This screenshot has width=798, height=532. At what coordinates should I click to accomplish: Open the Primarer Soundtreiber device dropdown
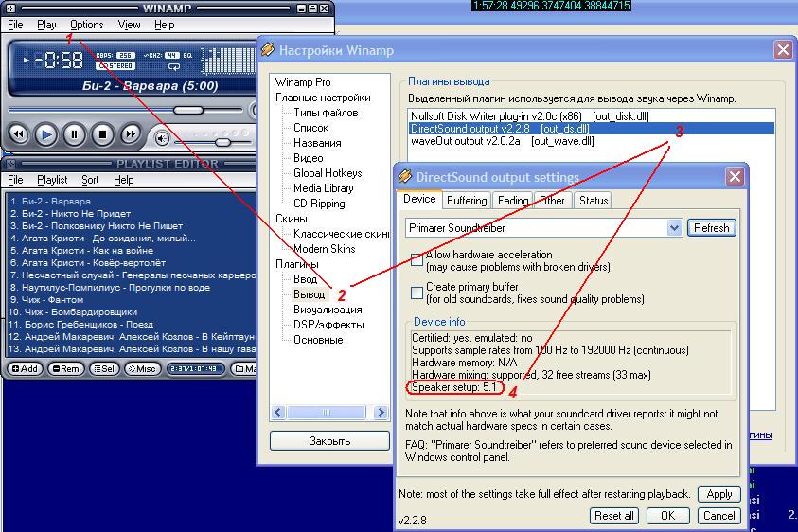[x=674, y=227]
